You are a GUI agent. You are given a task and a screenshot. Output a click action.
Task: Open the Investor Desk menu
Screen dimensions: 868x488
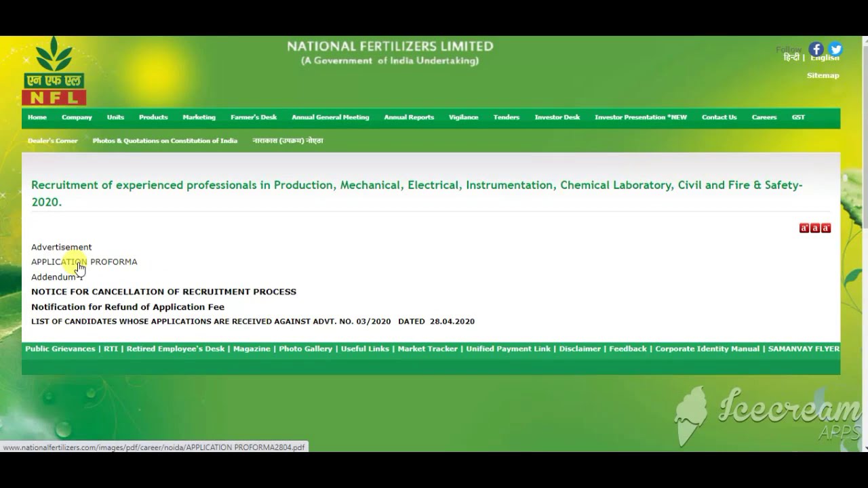(x=557, y=117)
